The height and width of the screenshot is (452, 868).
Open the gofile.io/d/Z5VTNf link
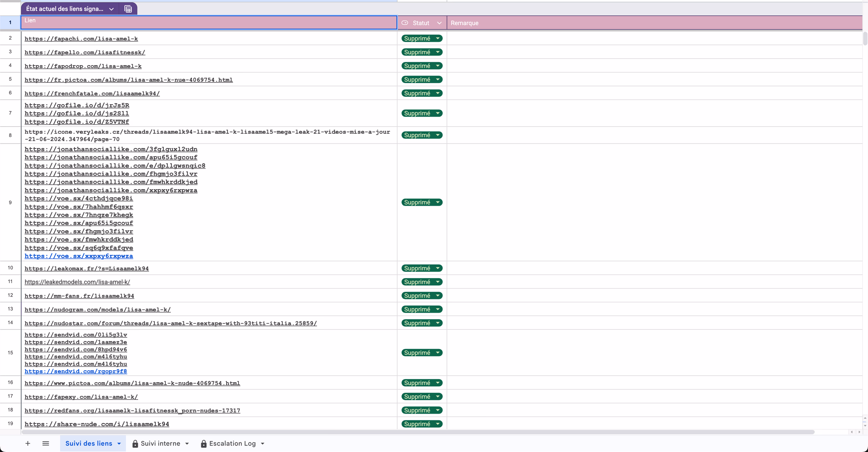77,122
